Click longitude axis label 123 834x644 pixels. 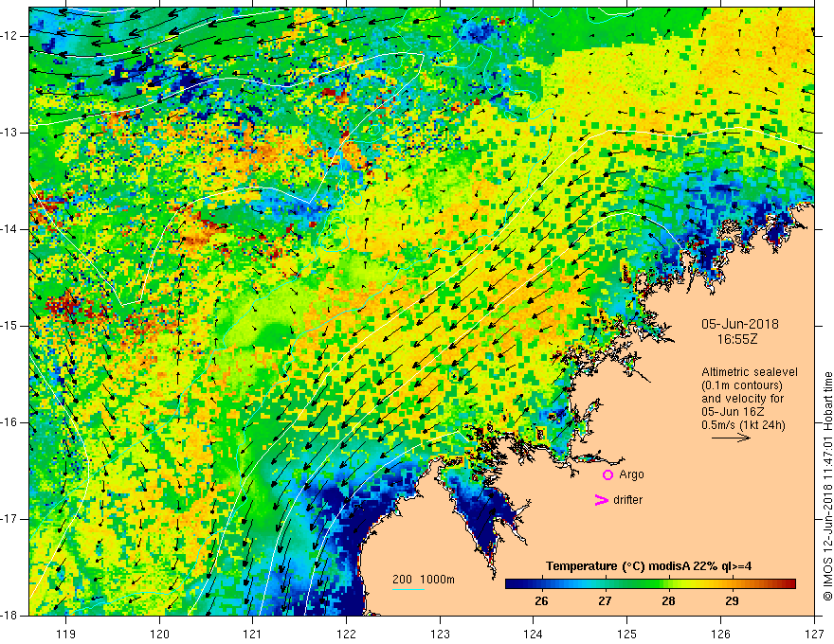(x=440, y=634)
